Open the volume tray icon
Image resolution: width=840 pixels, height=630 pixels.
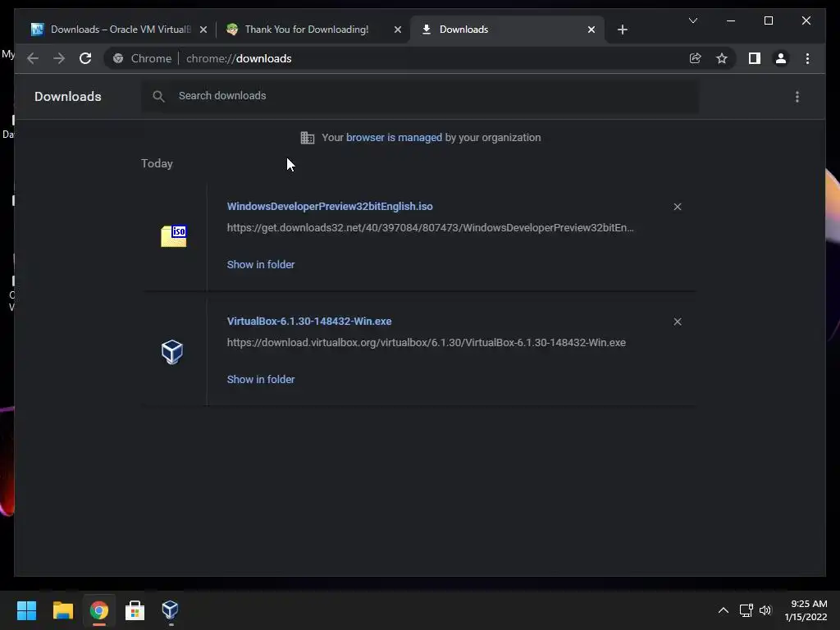765,610
